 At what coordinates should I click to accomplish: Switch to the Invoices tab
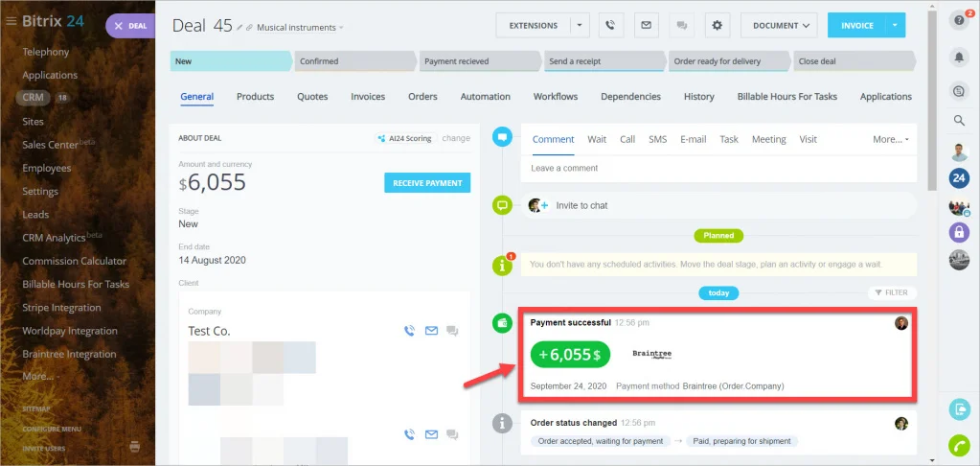point(368,96)
